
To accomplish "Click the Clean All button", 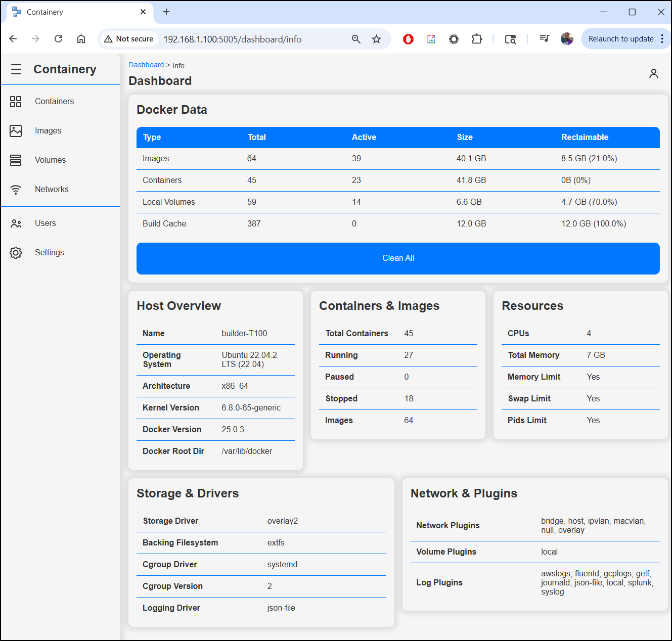I will [398, 258].
